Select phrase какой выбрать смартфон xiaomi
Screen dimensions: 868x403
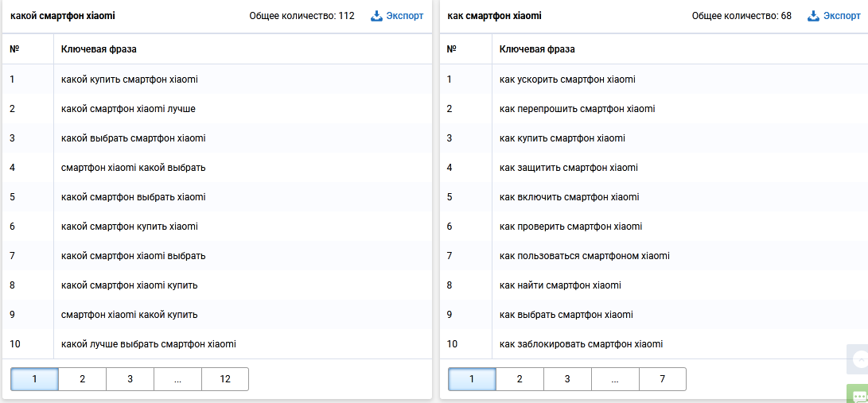(134, 138)
